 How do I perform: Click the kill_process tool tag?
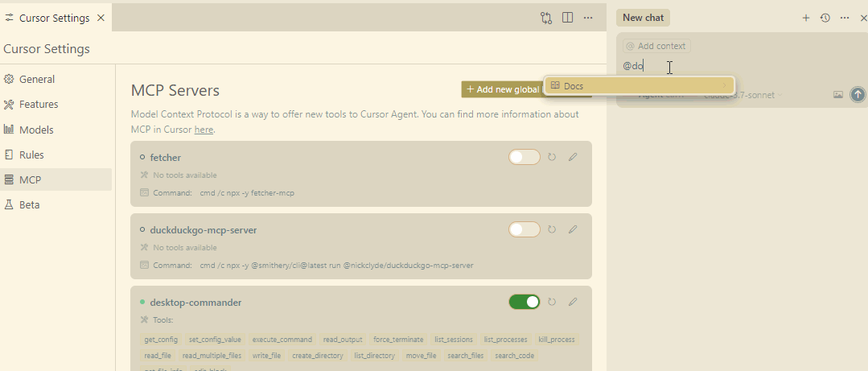(x=557, y=340)
